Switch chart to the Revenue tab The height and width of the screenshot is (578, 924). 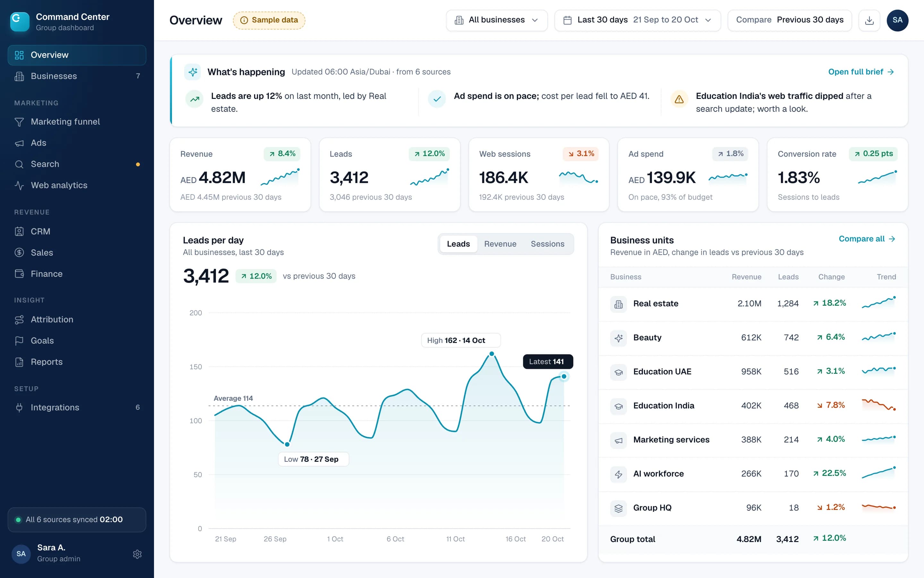click(500, 244)
